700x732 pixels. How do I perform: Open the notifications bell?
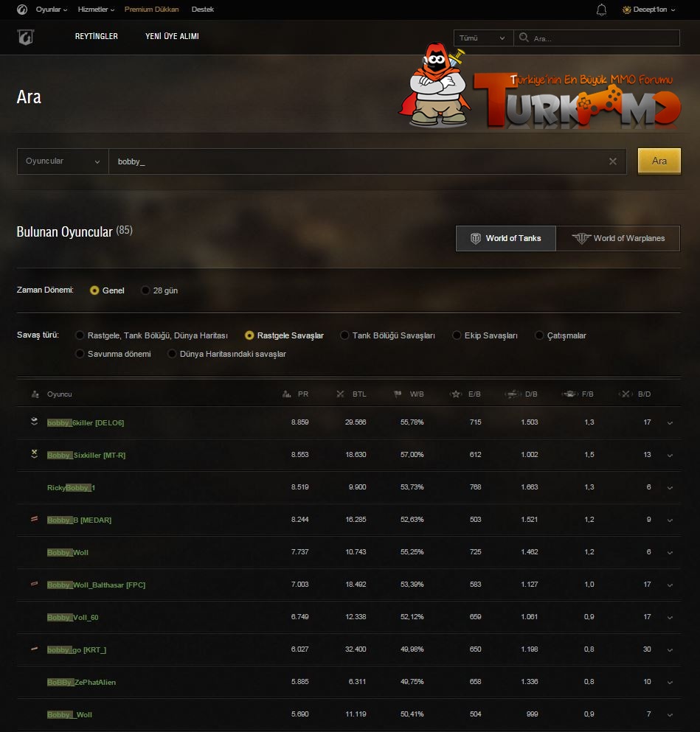[x=601, y=10]
